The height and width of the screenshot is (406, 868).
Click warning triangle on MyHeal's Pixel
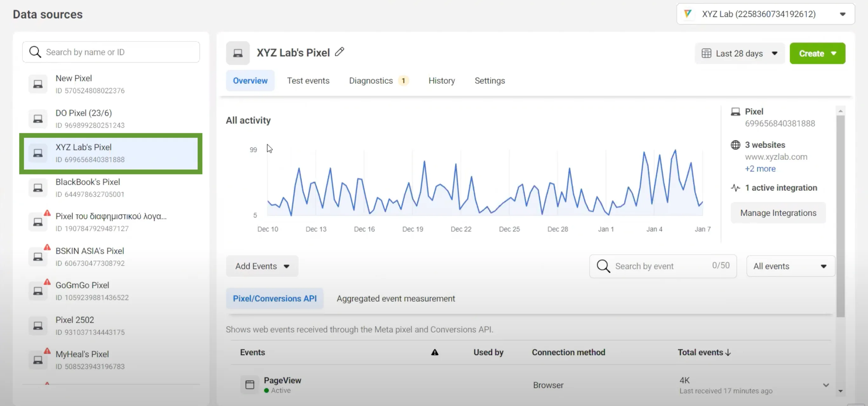click(x=47, y=351)
